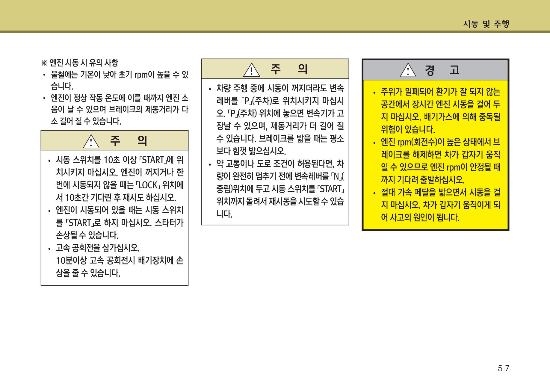The height and width of the screenshot is (392, 550).
Task: Click the line starting 주위가 밀폐되어 환기가
Action: tap(441, 91)
